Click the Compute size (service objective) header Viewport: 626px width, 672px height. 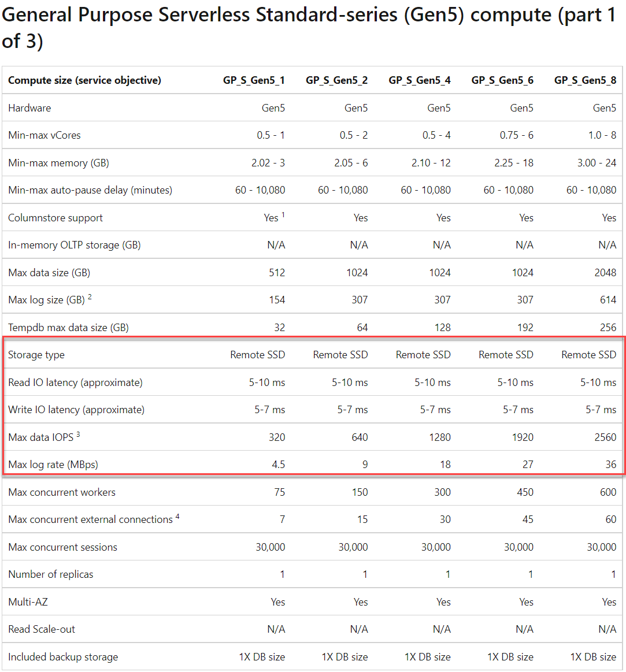[84, 80]
